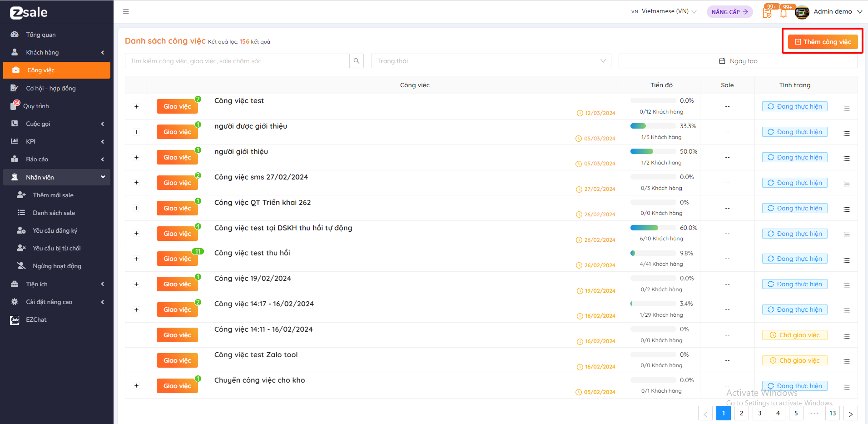Click ellipsis jump pages in pagination
This screenshot has width=868, height=424.
coord(814,413)
